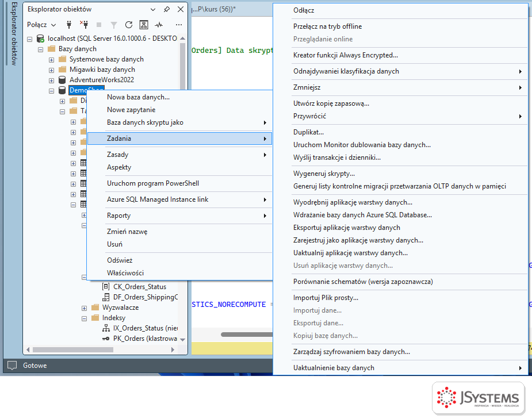The width and height of the screenshot is (532, 419).
Task: Click the Disconnect plug icon with red X
Action: tap(84, 24)
